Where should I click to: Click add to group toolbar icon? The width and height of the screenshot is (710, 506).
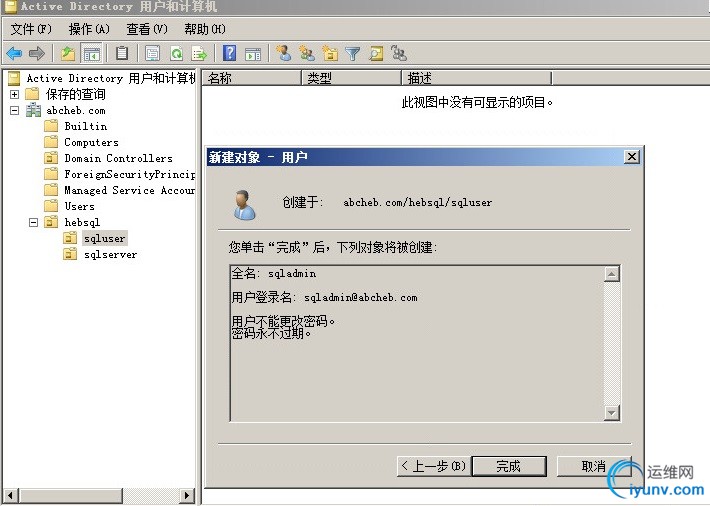point(399,53)
